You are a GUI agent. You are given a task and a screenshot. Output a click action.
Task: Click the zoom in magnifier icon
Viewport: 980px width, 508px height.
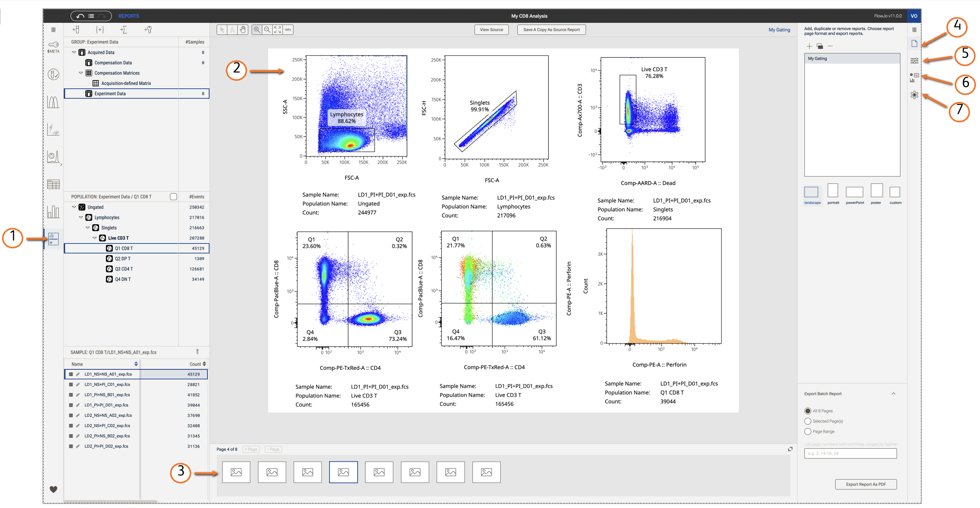pos(257,30)
